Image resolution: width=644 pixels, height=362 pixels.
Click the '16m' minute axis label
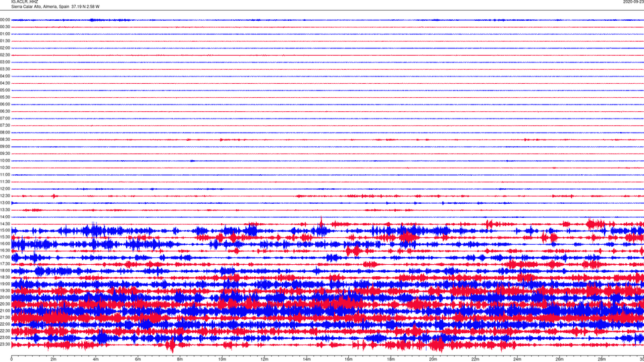point(349,359)
